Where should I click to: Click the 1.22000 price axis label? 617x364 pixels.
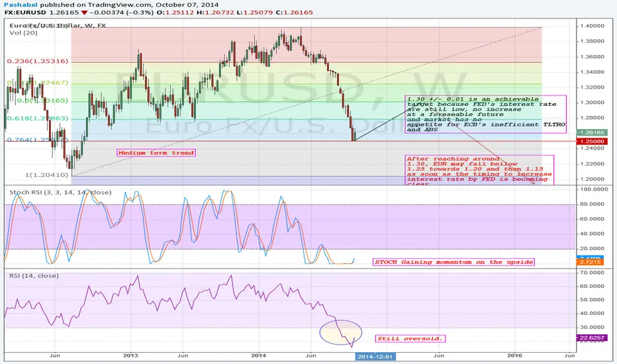(592, 164)
